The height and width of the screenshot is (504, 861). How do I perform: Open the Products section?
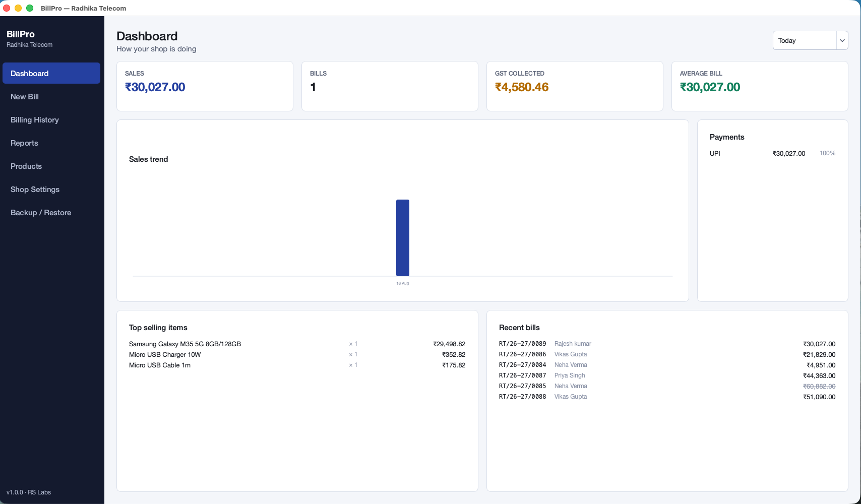(x=51, y=166)
